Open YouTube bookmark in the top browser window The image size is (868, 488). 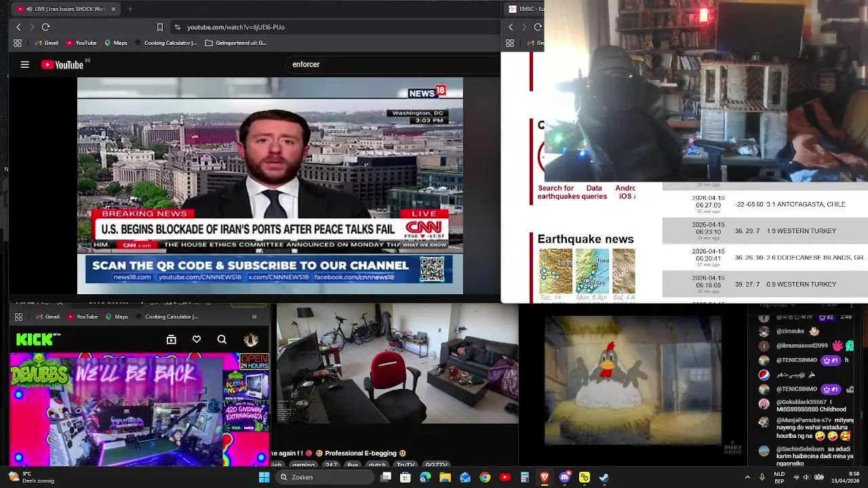coord(81,43)
